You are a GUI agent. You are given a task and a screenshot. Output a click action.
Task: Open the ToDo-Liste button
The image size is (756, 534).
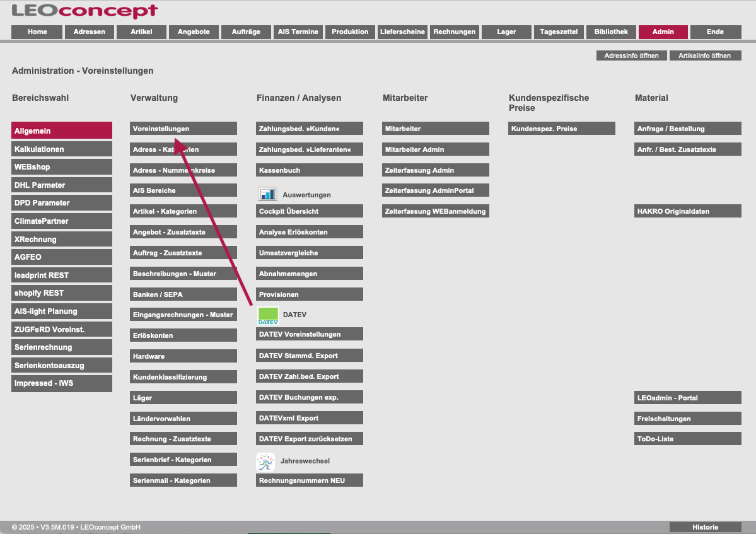[688, 439]
